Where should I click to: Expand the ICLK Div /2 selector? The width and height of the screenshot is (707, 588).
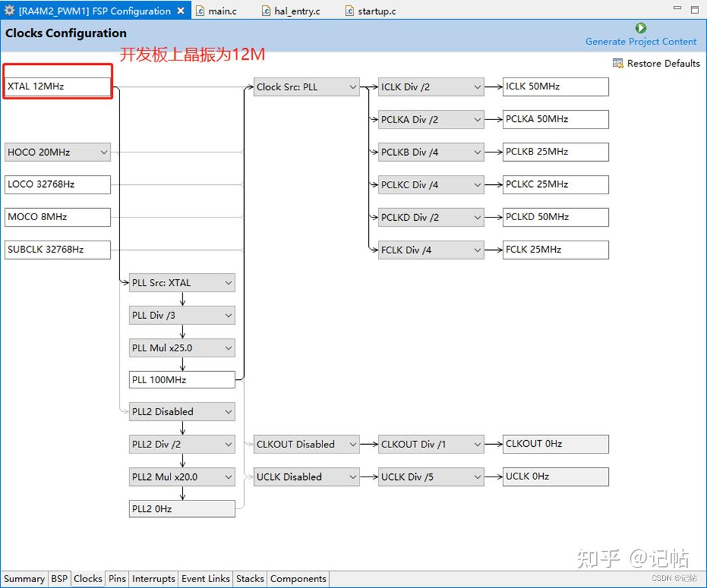pos(476,86)
